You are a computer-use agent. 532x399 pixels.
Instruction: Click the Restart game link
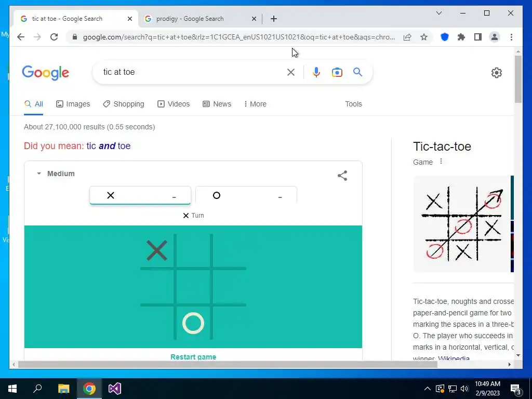tap(193, 356)
